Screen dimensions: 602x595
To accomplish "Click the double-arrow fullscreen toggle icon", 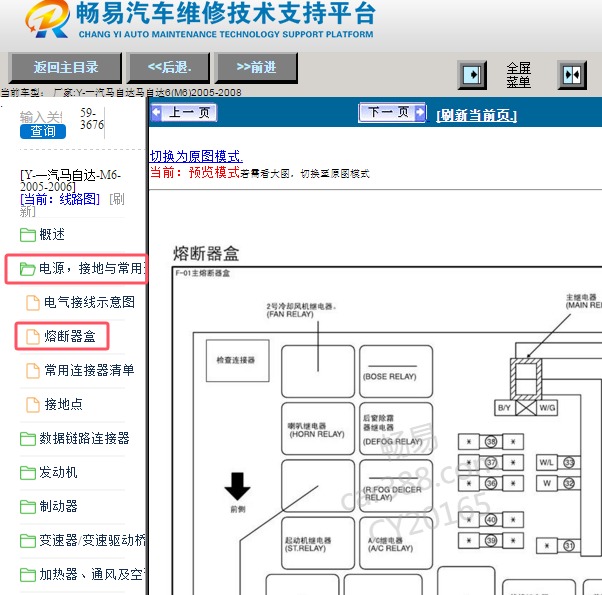I will (x=572, y=74).
